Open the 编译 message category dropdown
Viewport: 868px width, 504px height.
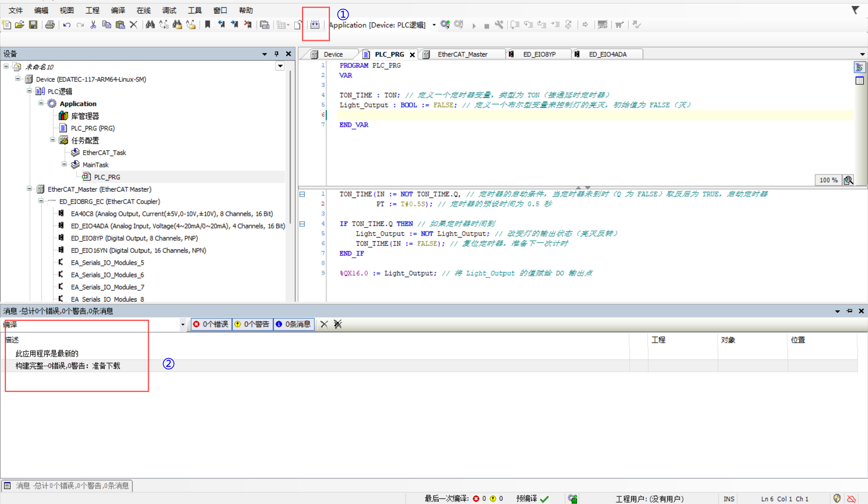pyautogui.click(x=183, y=324)
